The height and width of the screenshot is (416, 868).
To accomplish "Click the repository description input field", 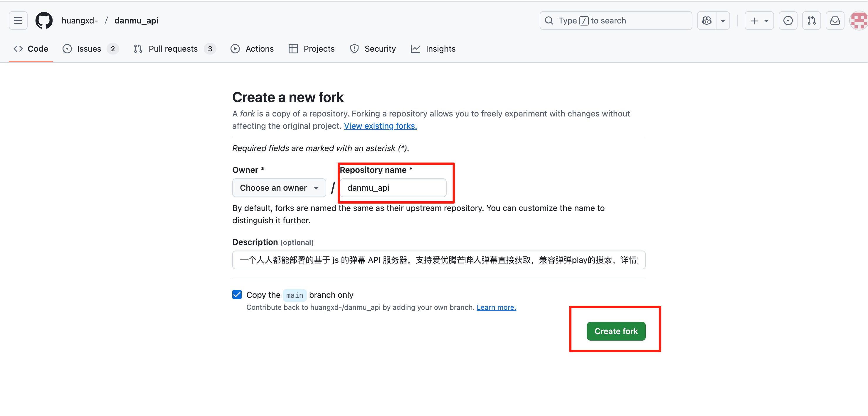I will point(438,260).
